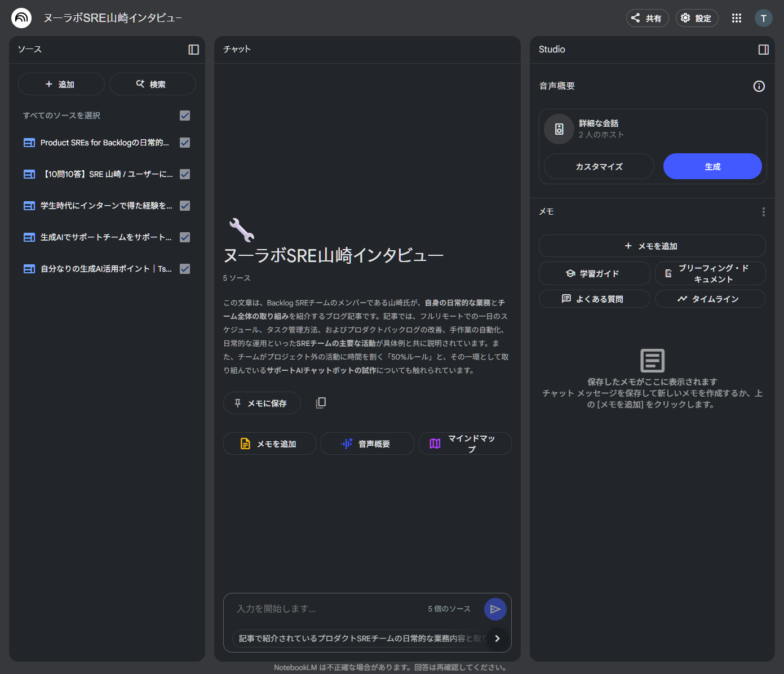Uncheck the 生成AIでサポートチーム source
This screenshot has height=674, width=784.
184,237
